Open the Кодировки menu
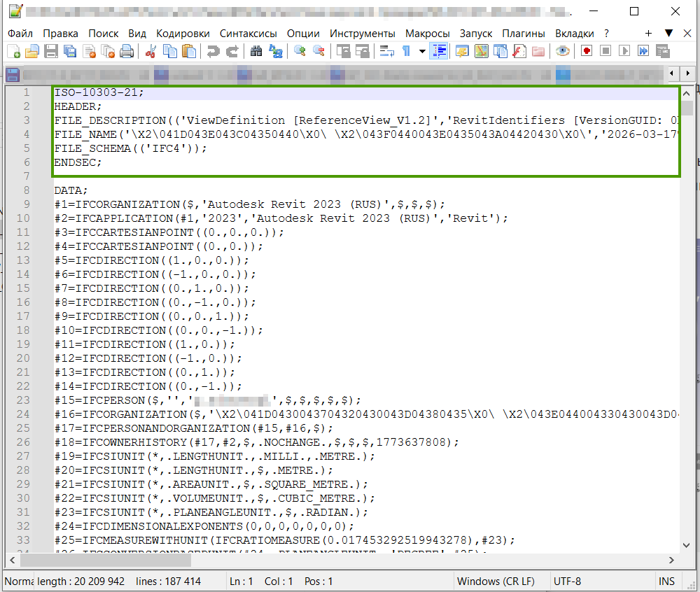The image size is (700, 592). [183, 34]
